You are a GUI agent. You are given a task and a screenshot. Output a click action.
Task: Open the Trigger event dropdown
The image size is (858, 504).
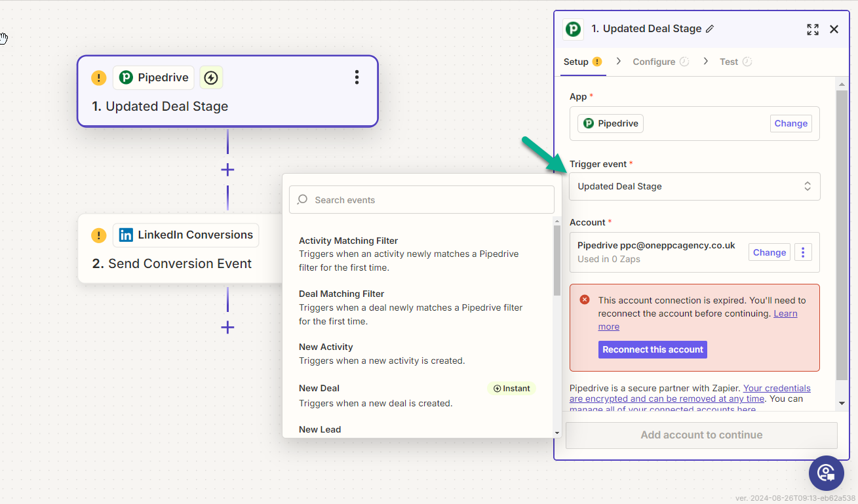[695, 186]
